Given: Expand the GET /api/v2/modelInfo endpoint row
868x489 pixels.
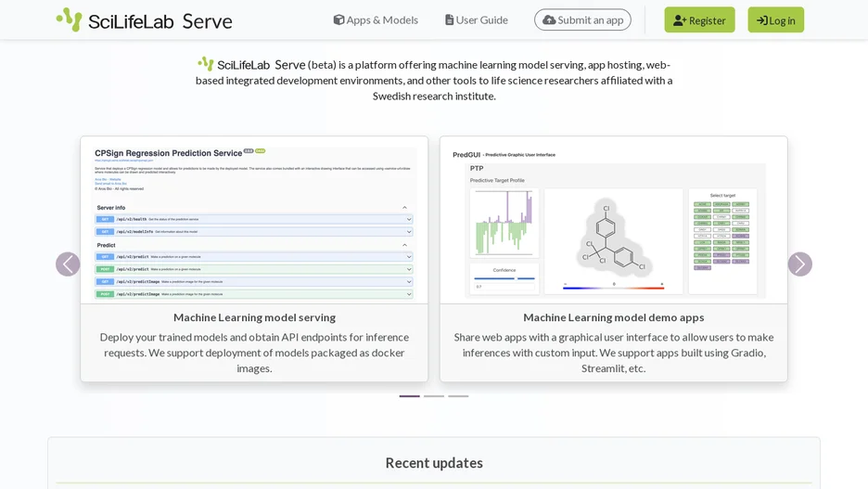Looking at the screenshot, I should (253, 231).
